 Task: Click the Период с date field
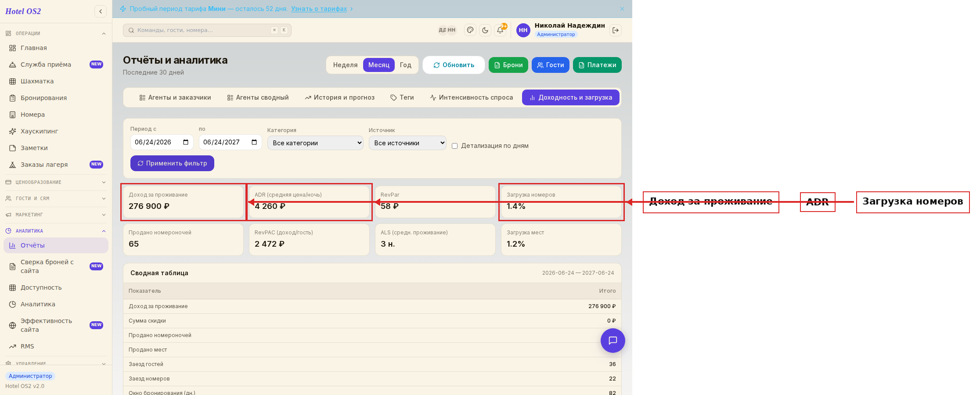click(x=162, y=142)
